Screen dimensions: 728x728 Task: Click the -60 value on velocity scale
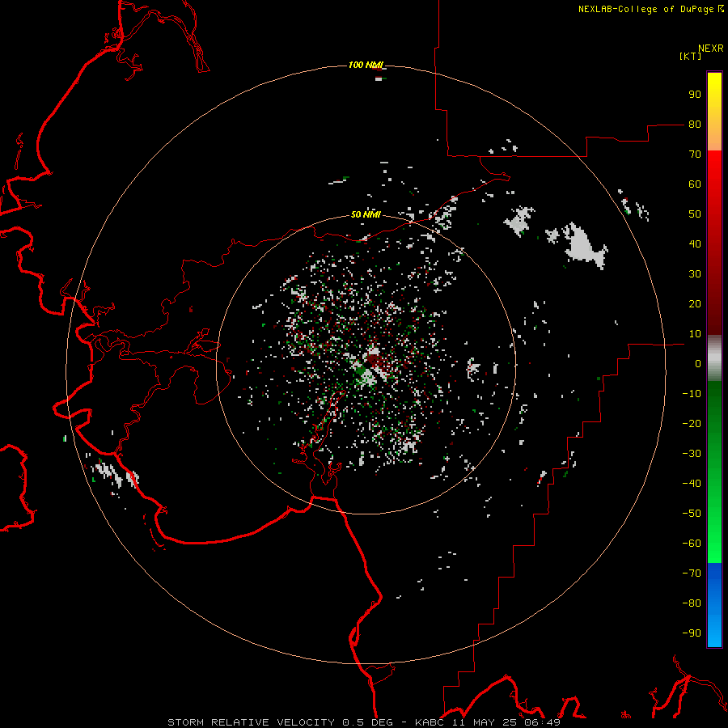click(692, 544)
